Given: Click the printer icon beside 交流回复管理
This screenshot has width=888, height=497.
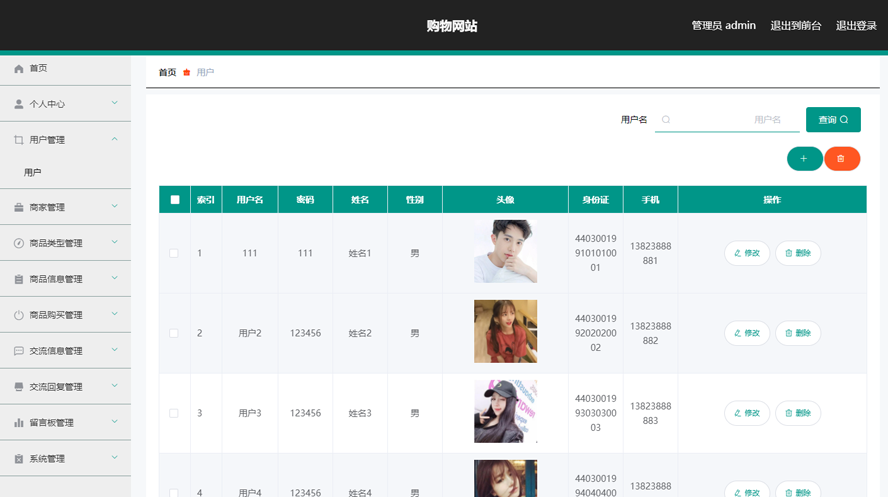Looking at the screenshot, I should [19, 387].
